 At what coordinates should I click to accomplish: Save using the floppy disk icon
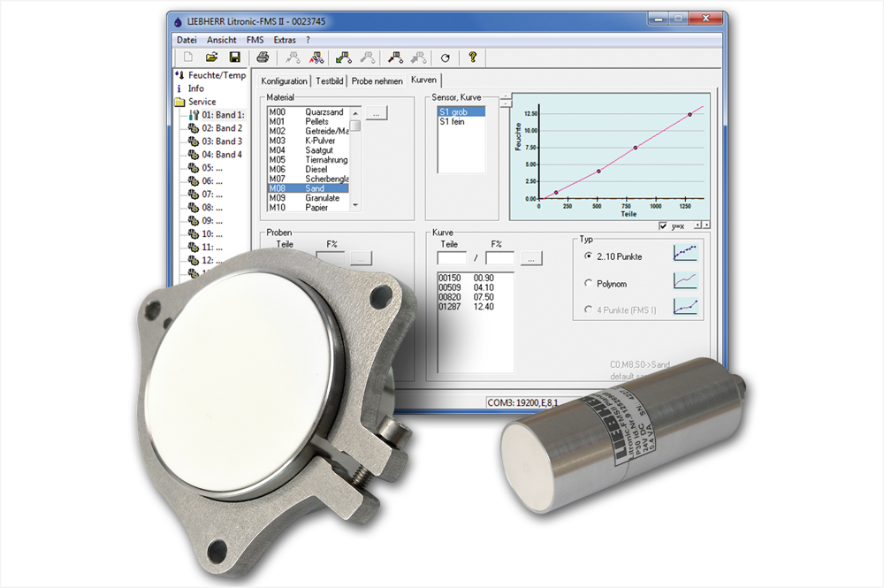(234, 57)
